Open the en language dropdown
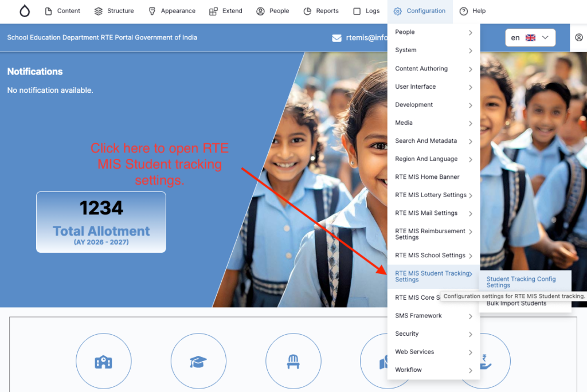The height and width of the screenshot is (392, 587). (530, 38)
